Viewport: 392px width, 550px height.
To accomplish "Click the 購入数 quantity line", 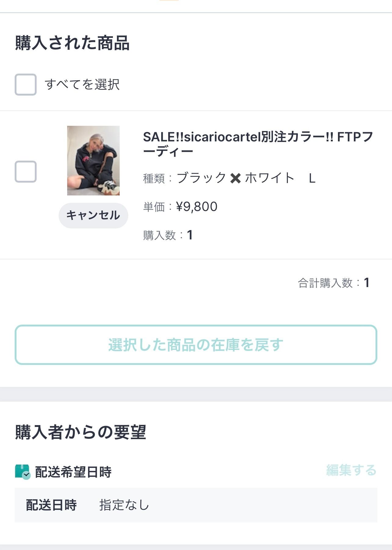I will (x=168, y=235).
